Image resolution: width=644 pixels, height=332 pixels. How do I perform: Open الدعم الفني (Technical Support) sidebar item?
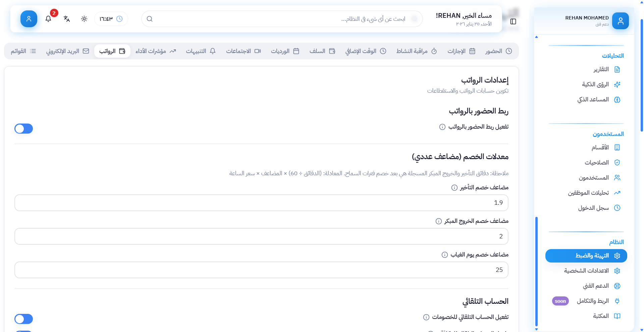point(601,286)
